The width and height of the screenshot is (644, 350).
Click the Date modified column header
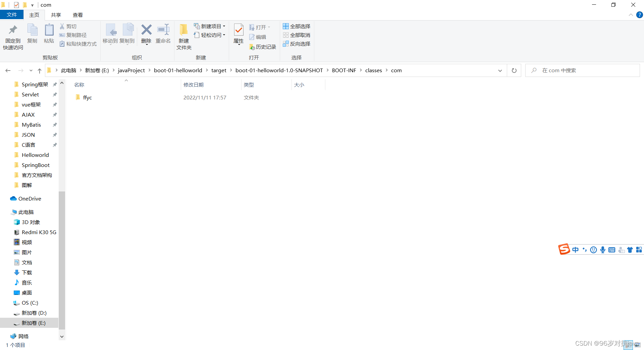(x=211, y=85)
